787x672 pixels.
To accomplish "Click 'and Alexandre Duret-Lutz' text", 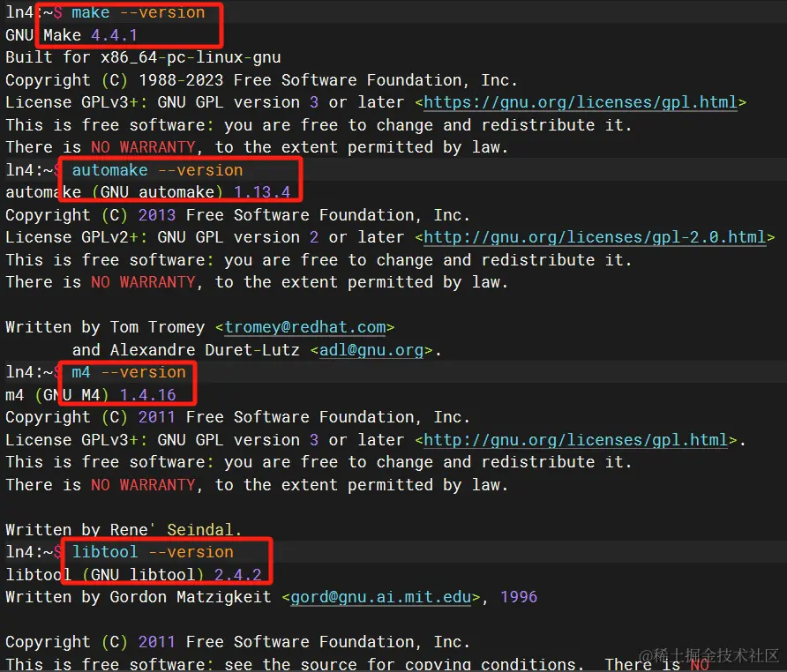I will pos(185,350).
